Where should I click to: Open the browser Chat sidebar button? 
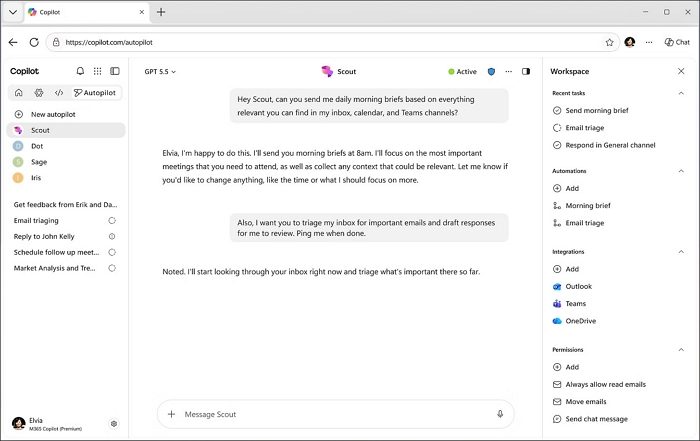(x=677, y=42)
